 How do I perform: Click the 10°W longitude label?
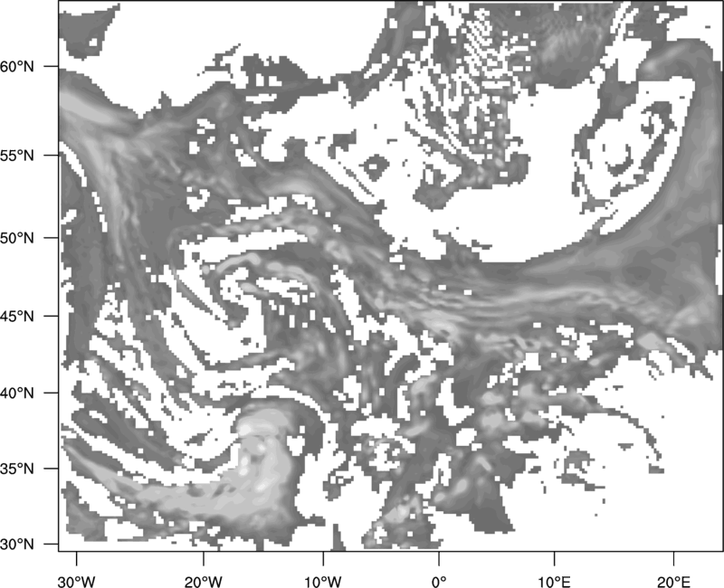pos(323,582)
